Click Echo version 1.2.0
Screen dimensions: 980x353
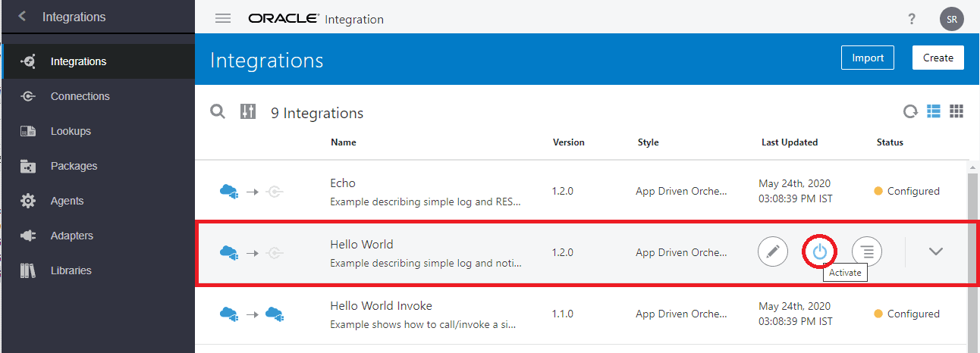563,191
